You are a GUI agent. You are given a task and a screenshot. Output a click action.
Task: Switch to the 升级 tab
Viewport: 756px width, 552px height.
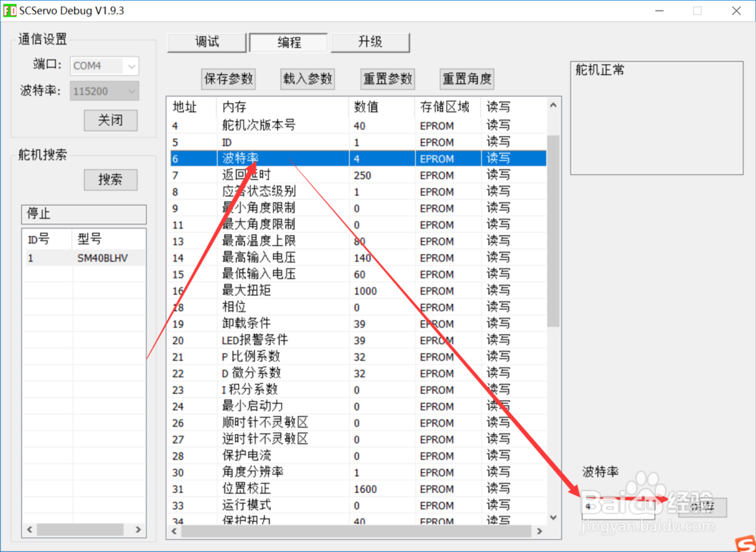pyautogui.click(x=370, y=42)
